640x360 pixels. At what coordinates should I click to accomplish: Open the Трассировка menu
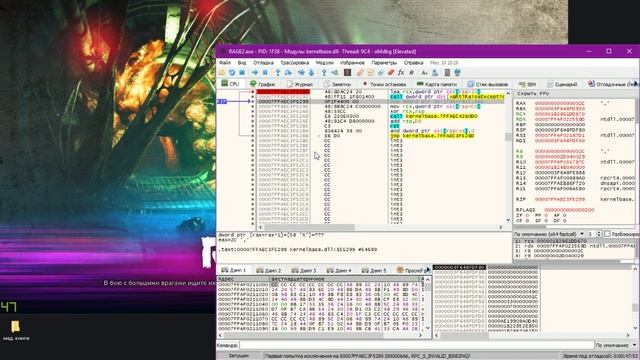coord(294,63)
